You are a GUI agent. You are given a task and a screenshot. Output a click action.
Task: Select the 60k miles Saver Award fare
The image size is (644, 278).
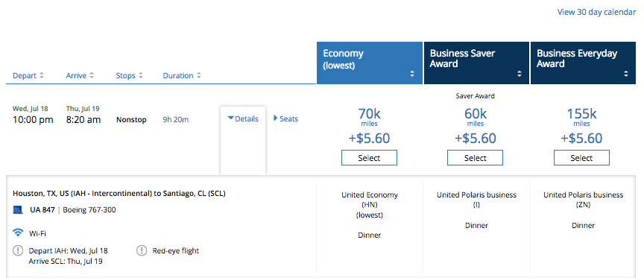[476, 158]
